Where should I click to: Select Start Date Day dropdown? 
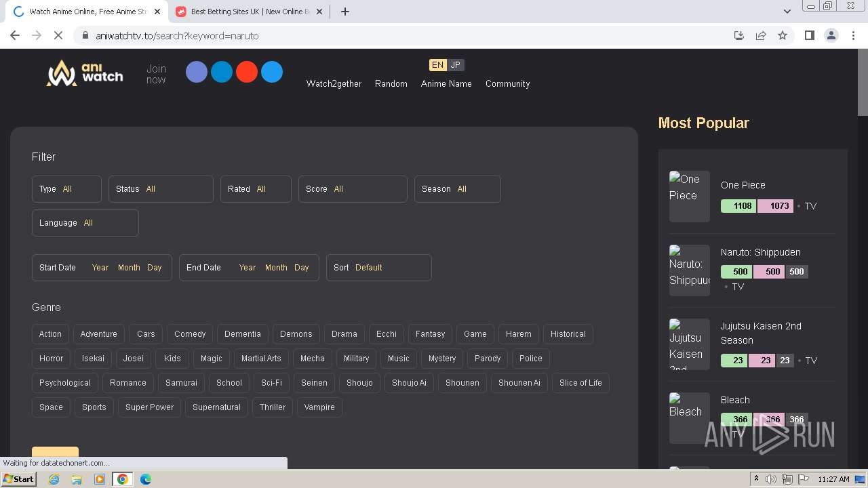click(155, 268)
